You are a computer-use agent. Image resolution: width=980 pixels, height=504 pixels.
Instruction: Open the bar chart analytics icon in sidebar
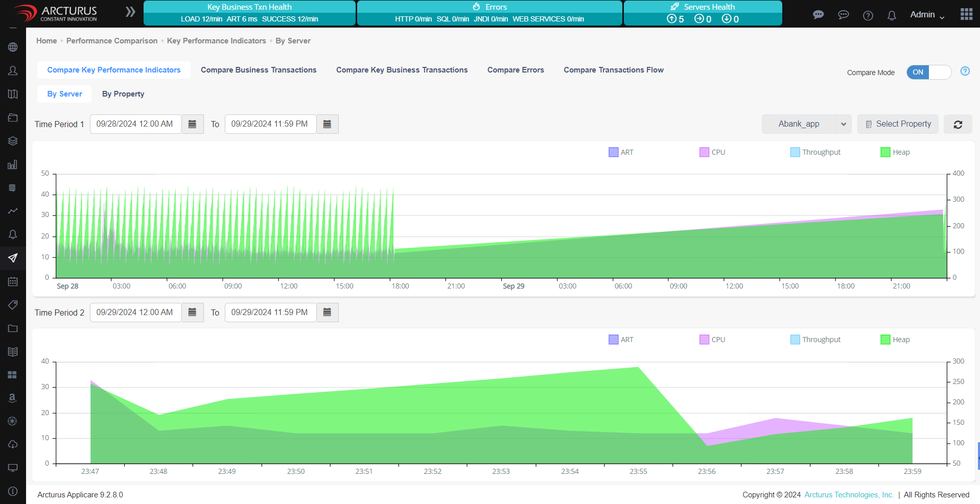pos(13,164)
